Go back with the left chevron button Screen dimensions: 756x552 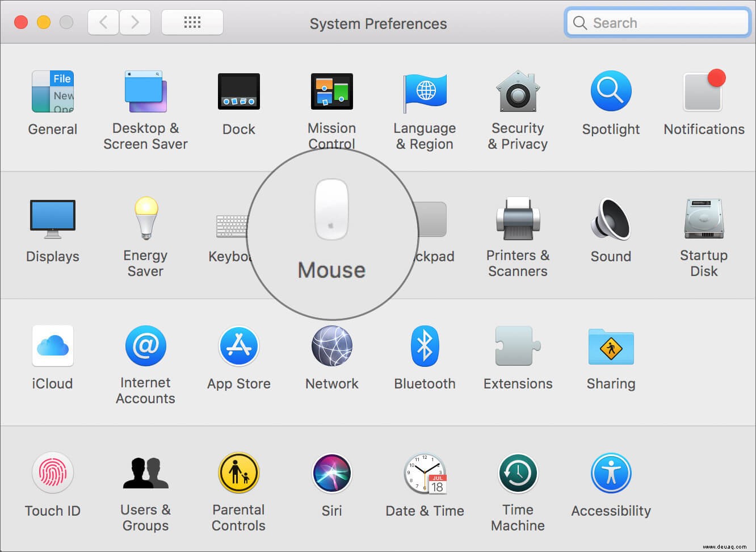pos(103,23)
